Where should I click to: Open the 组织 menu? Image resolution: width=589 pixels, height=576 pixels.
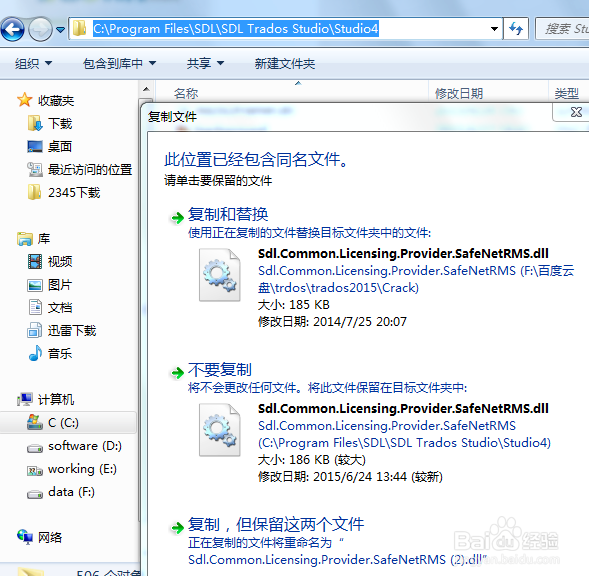[33, 63]
